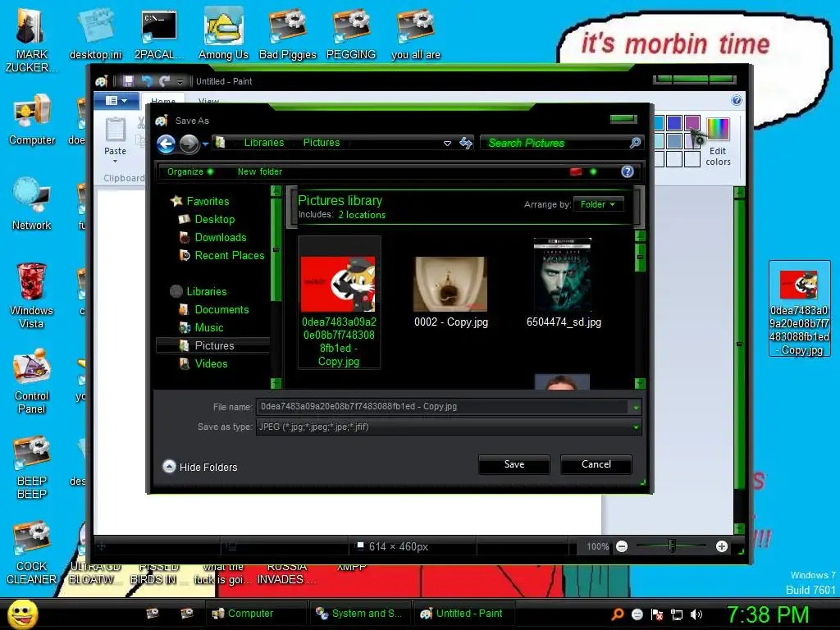Click the Bad Piggies desktop icon
Viewport: 840px width, 630px height.
pyautogui.click(x=288, y=34)
